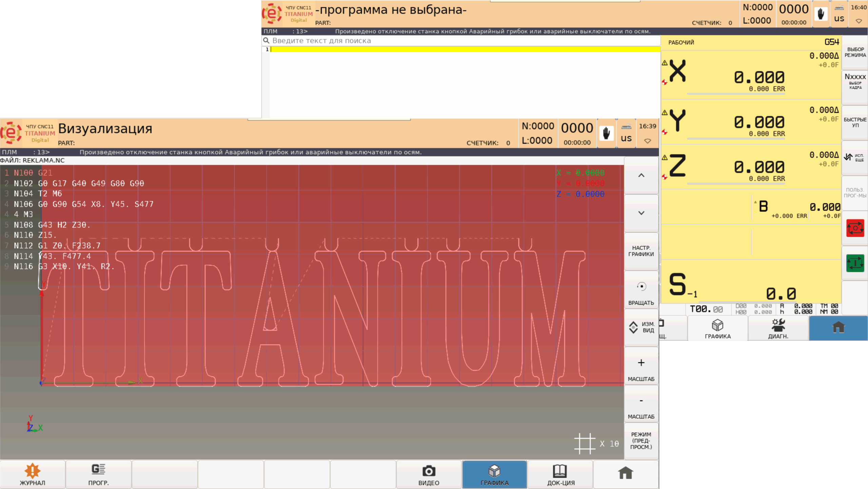Click the TITANIUM Digital logo in visualization window
The height and width of the screenshot is (489, 868).
[28, 133]
